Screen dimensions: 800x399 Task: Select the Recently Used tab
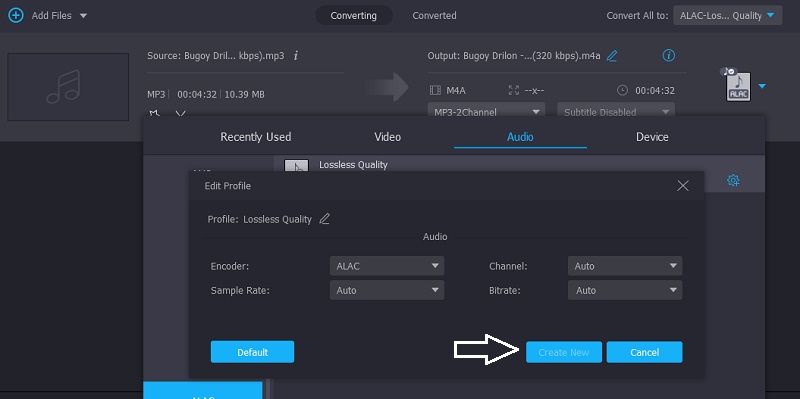[x=256, y=137]
